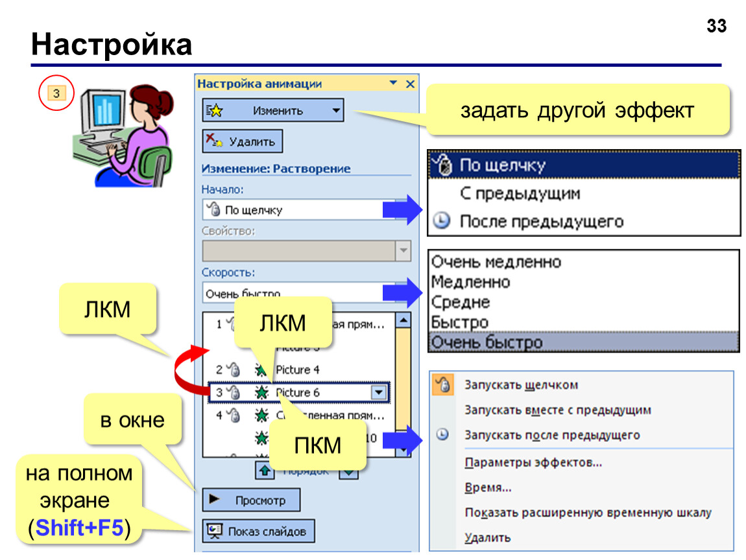This screenshot has width=746, height=560.
Task: Click the clock icon beside После предыдущего
Action: pos(442,220)
